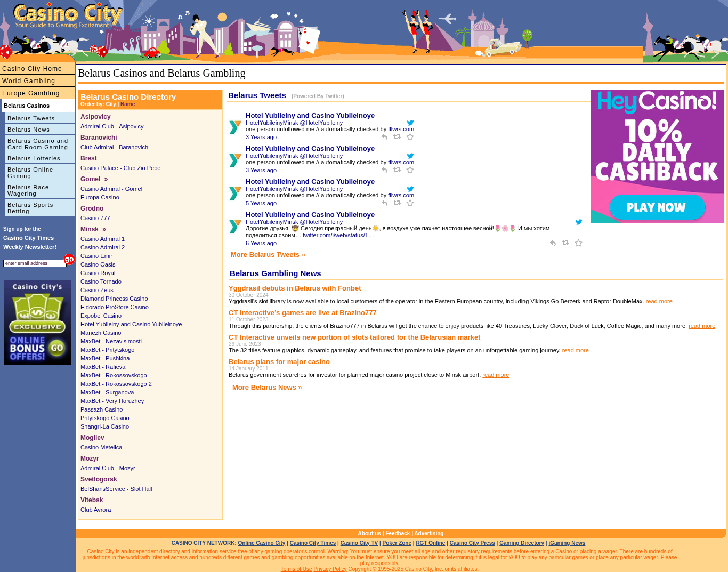Open Poker Zone network link
The height and width of the screenshot is (572, 728).
click(397, 543)
